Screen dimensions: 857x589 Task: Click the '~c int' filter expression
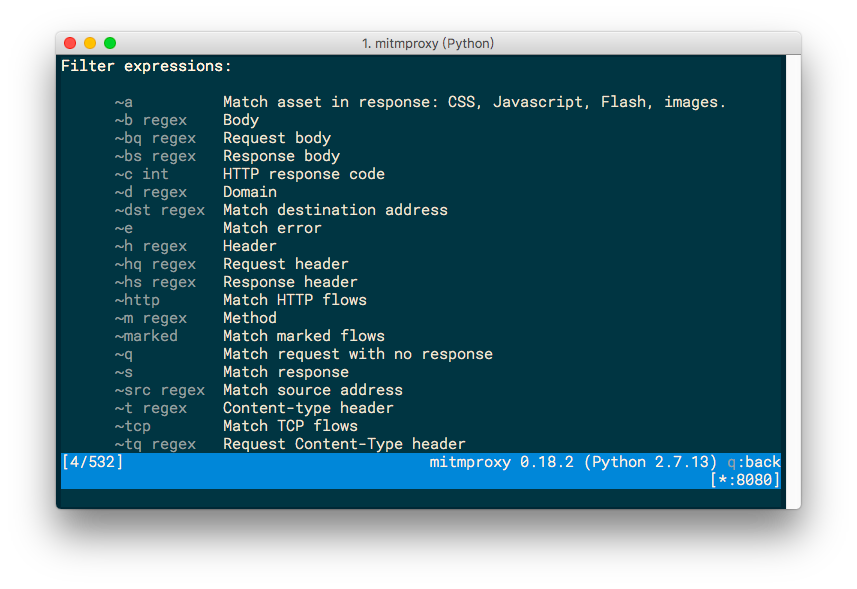click(x=142, y=174)
